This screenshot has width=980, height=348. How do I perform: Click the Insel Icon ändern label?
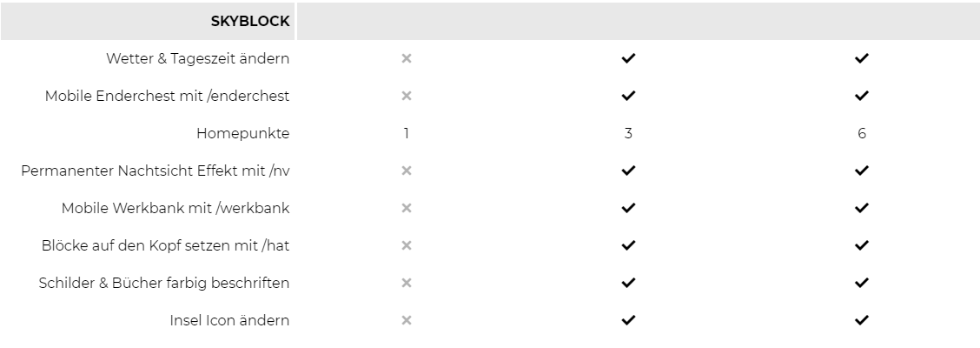point(229,320)
